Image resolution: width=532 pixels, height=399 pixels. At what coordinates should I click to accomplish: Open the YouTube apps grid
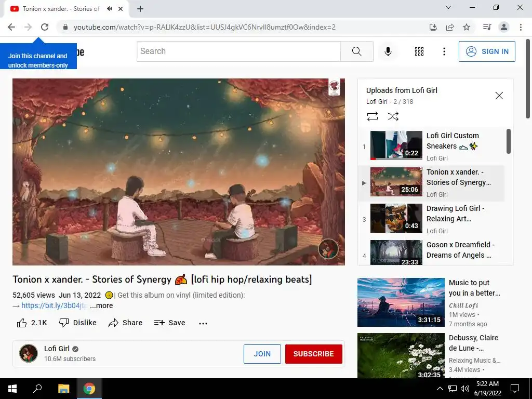tap(419, 51)
